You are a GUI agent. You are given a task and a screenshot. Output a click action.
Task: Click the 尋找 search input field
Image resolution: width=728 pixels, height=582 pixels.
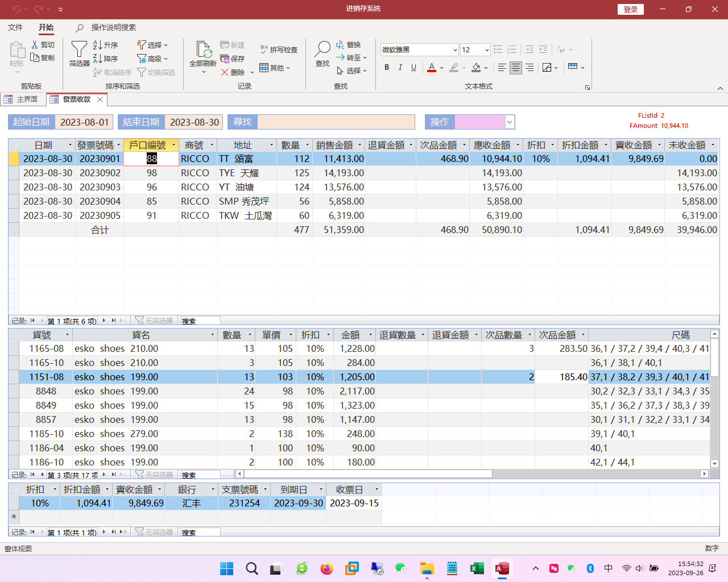(336, 122)
